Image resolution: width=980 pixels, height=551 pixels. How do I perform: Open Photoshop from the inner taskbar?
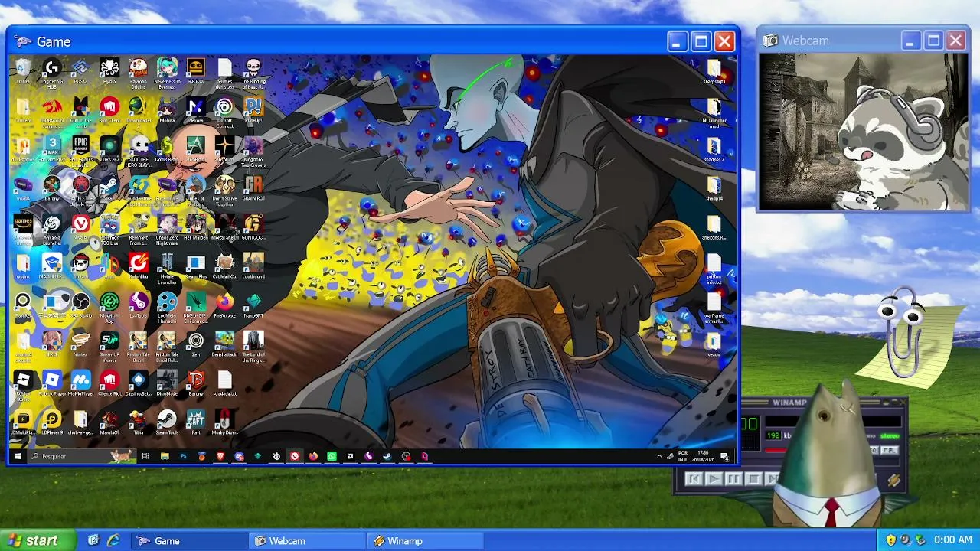pyautogui.click(x=183, y=456)
